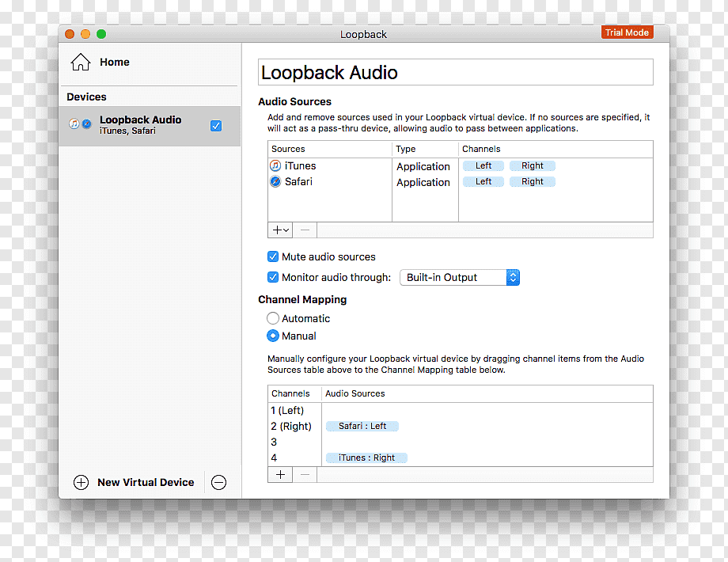
Task: Click the Safari icon in Sources table
Action: pos(275,181)
